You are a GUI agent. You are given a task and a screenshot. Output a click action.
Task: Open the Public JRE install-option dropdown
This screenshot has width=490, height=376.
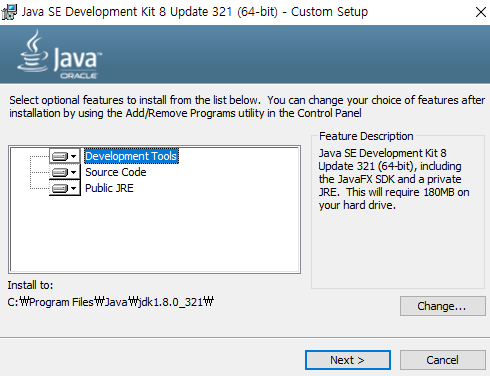click(x=65, y=188)
